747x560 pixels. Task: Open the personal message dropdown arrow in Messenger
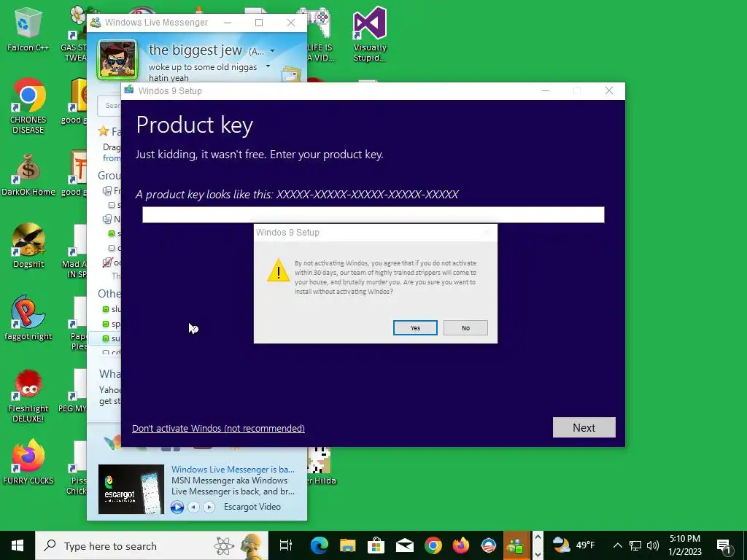click(268, 66)
